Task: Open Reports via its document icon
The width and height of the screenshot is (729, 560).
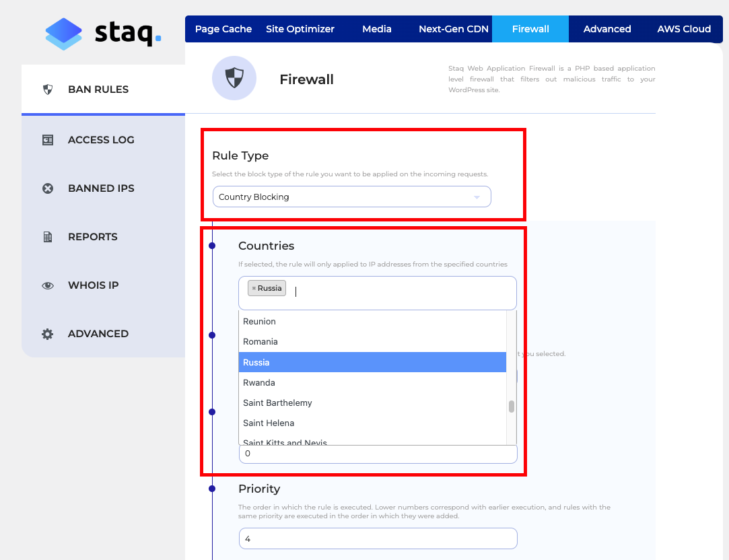Action: [47, 236]
